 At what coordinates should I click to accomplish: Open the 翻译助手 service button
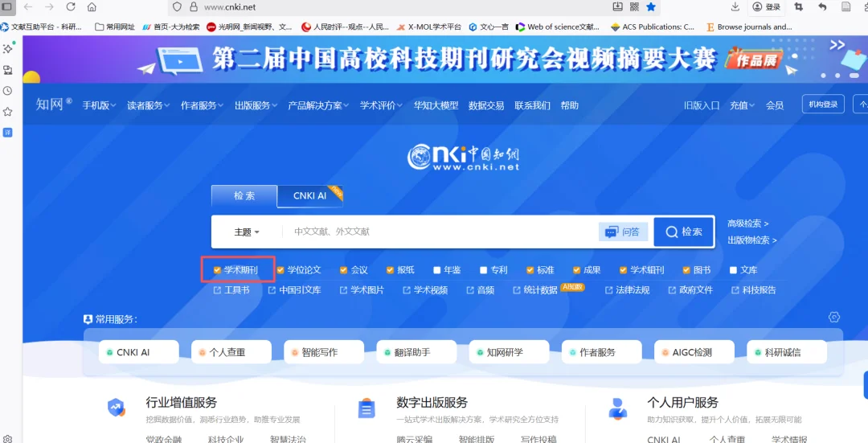coord(416,352)
